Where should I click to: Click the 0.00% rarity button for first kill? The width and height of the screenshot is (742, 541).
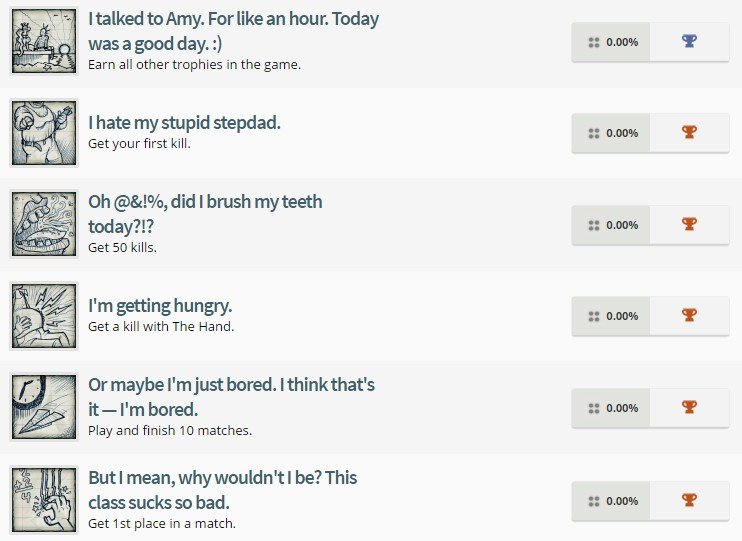click(611, 133)
